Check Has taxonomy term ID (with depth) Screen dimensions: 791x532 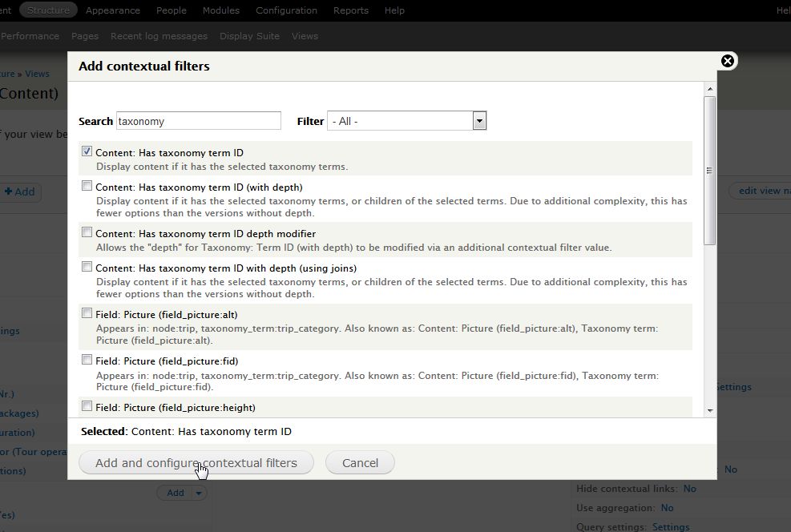pos(87,186)
